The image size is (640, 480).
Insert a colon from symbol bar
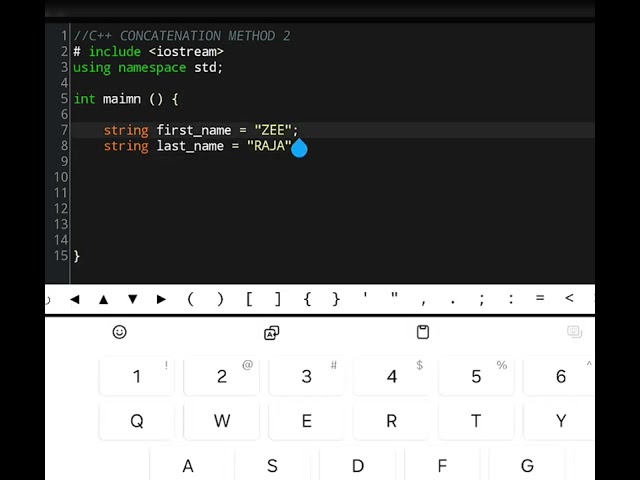coord(511,299)
